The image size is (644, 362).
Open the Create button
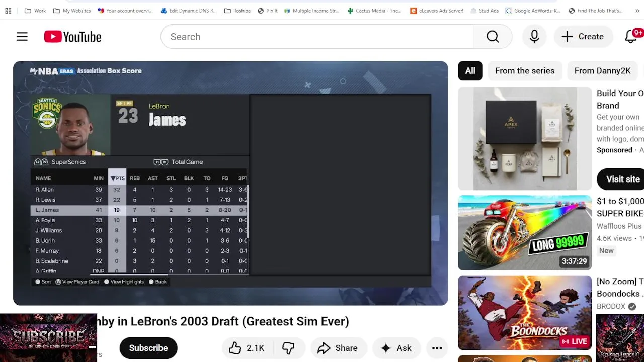click(x=583, y=37)
